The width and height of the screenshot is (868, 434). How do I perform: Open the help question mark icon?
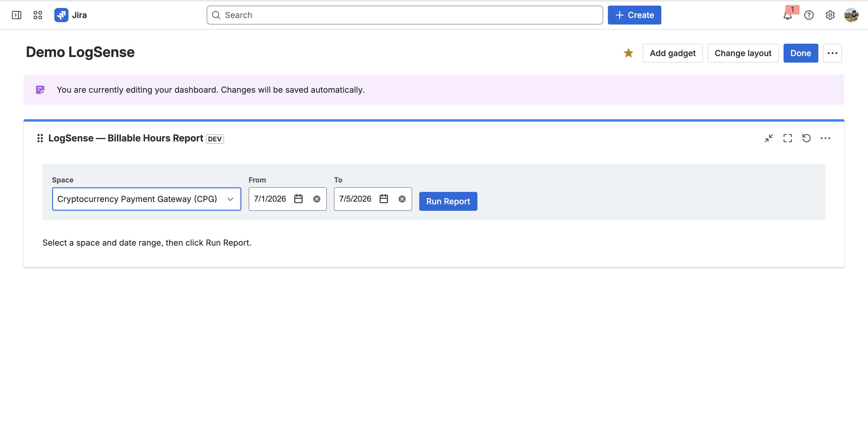[809, 15]
